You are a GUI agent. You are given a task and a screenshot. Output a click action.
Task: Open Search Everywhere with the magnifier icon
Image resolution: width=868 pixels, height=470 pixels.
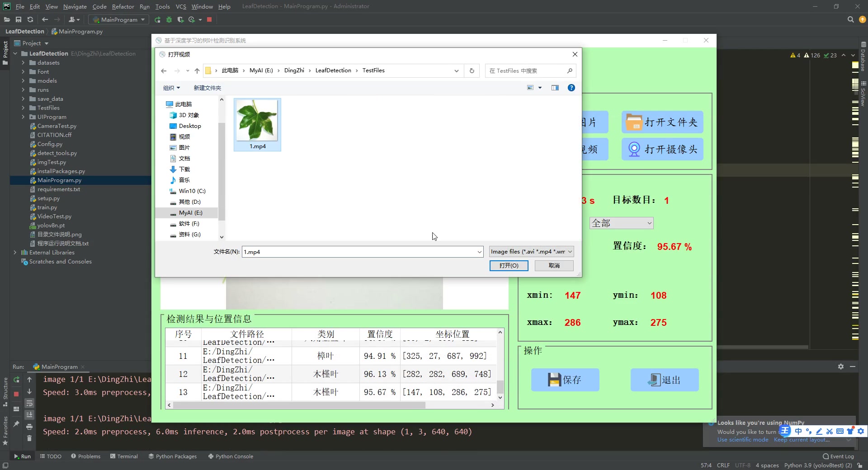pyautogui.click(x=850, y=19)
